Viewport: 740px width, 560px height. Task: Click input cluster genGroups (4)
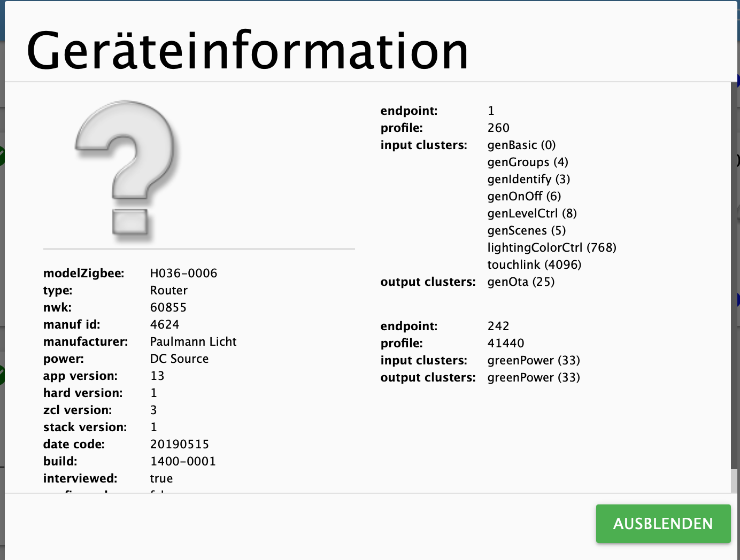[528, 162]
